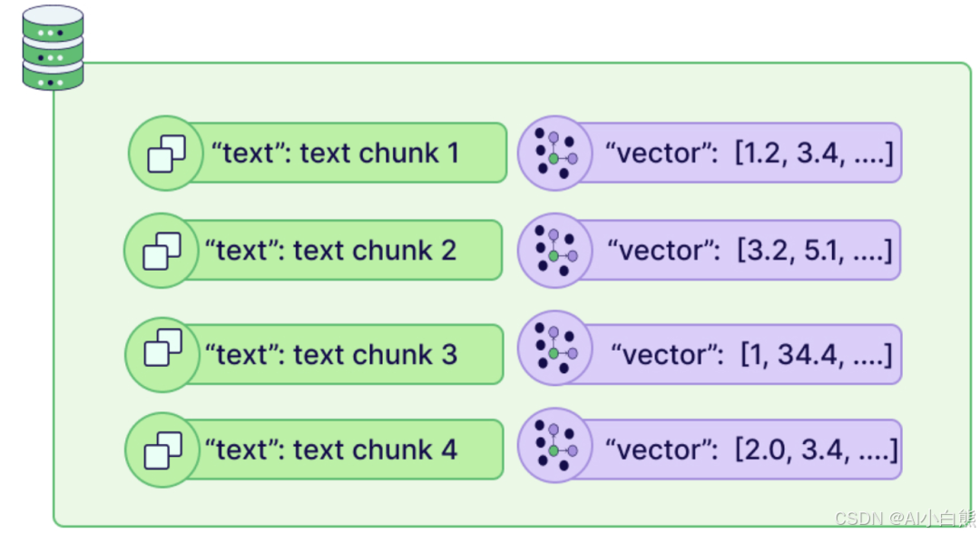Click the copy icon beside text chunk 4
The width and height of the screenshot is (980, 534).
(x=163, y=450)
